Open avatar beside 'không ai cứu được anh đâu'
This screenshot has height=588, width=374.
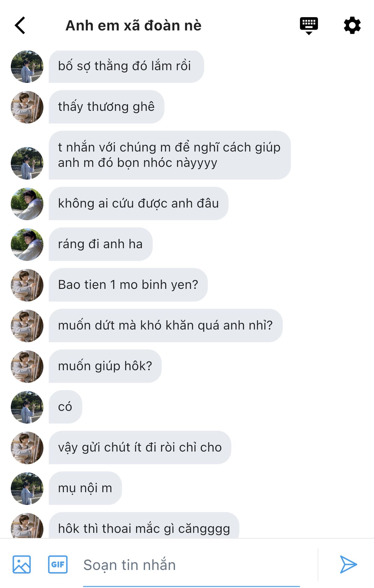27,204
